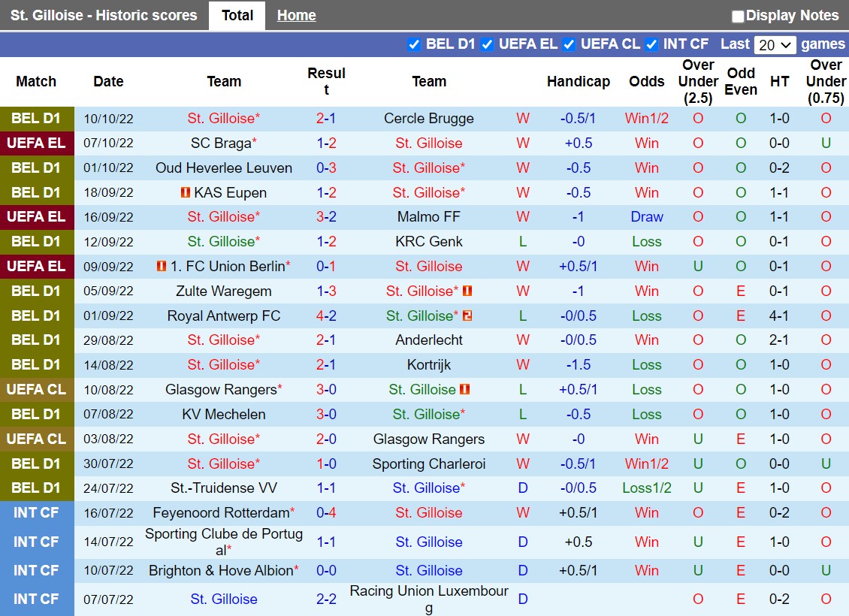849x616 pixels.
Task: Open KV Mechelen team link
Action: pos(224,414)
